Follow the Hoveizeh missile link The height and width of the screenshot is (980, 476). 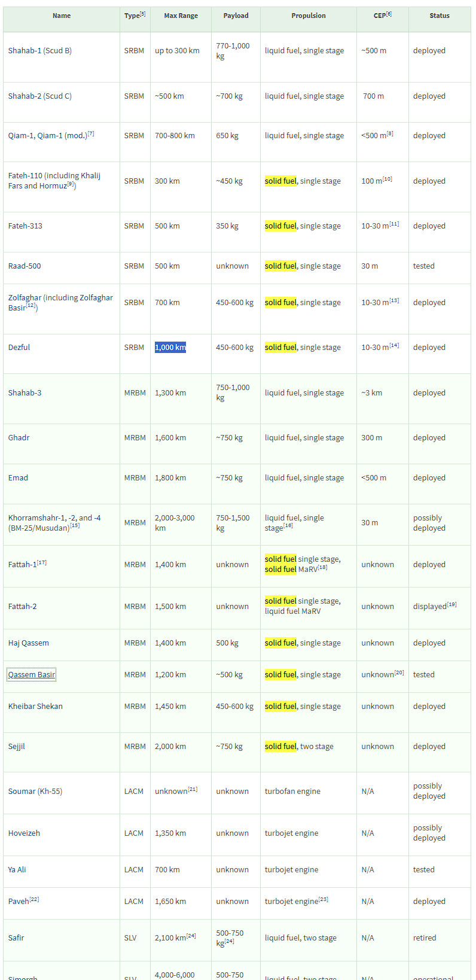pos(25,833)
